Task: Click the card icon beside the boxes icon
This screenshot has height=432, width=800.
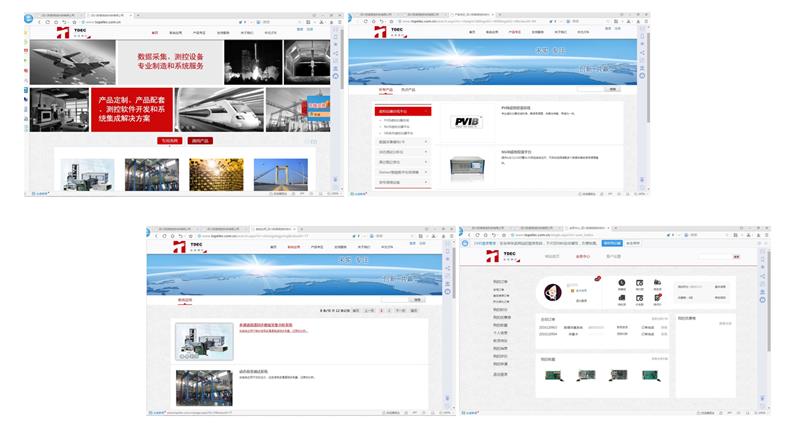Action: [x=639, y=298]
